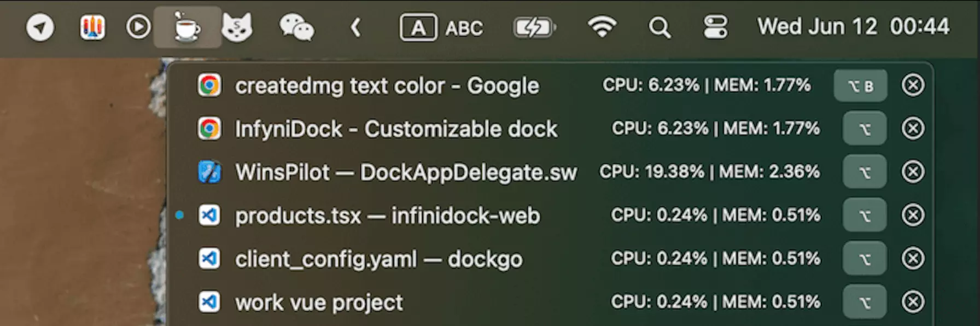The width and height of the screenshot is (980, 326).
Task: Close the WinsPilot Xcode window
Action: coord(913,172)
